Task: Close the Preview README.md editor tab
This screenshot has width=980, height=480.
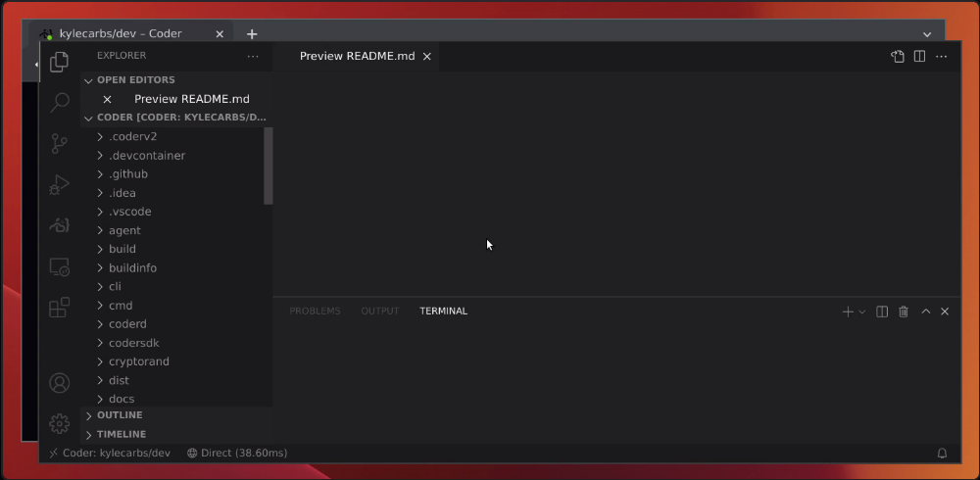Action: (x=427, y=56)
